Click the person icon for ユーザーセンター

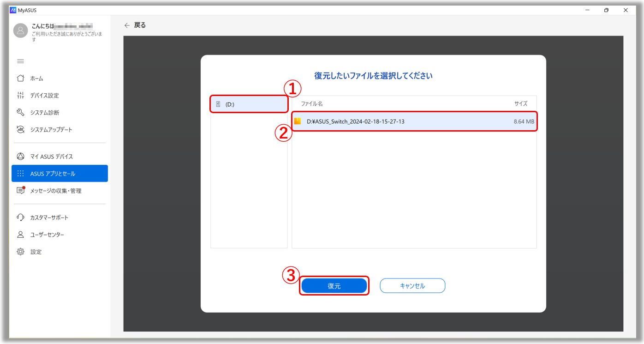coord(20,235)
